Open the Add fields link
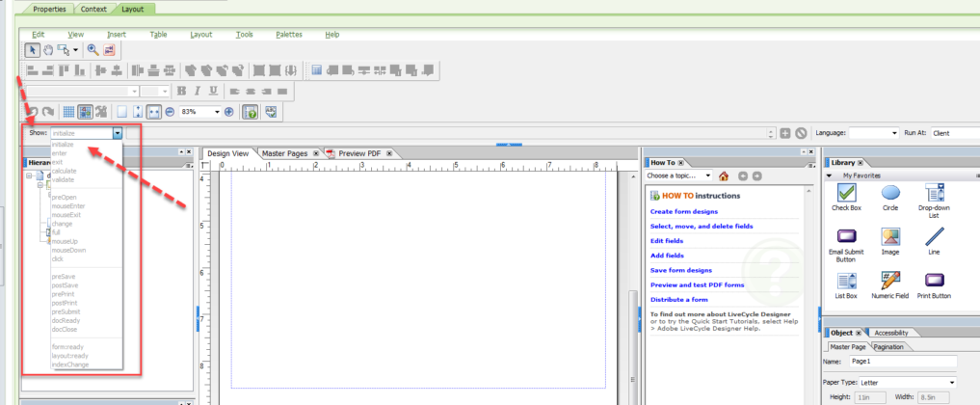 (667, 255)
